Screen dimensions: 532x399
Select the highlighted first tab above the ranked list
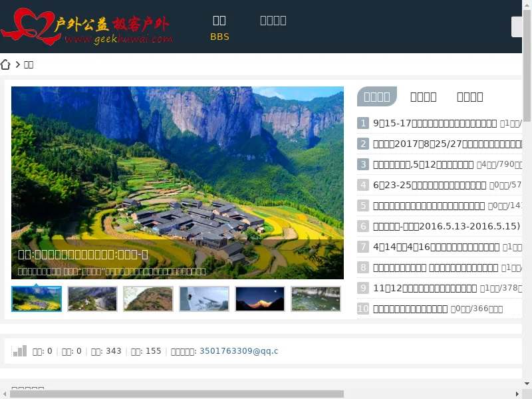click(x=377, y=96)
